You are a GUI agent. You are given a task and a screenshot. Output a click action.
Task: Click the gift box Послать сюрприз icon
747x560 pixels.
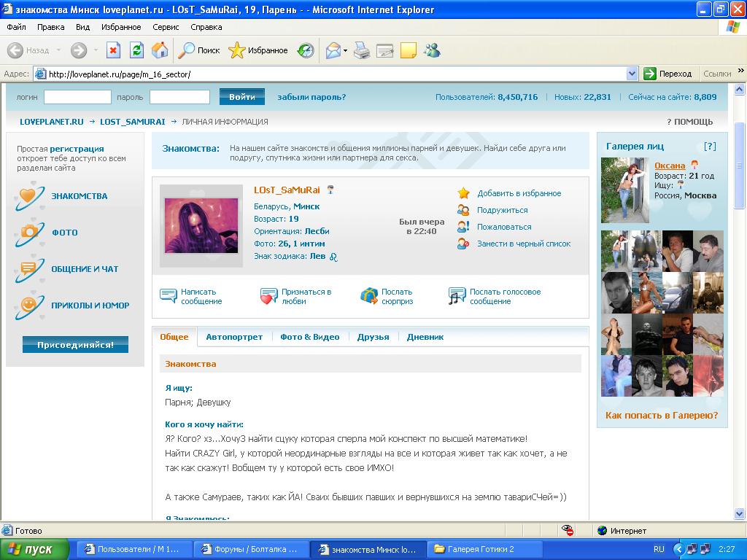368,296
